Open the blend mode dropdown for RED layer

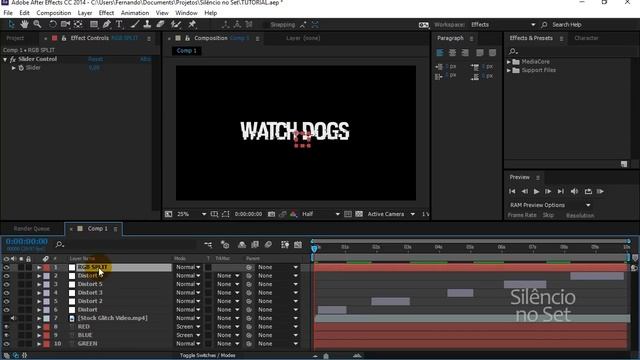(188, 327)
